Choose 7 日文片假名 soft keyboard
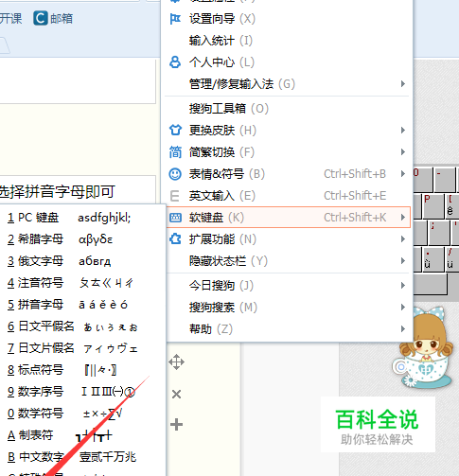 (82, 348)
